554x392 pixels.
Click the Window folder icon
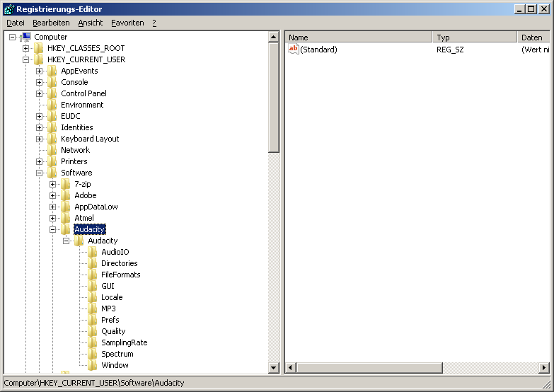pos(93,365)
